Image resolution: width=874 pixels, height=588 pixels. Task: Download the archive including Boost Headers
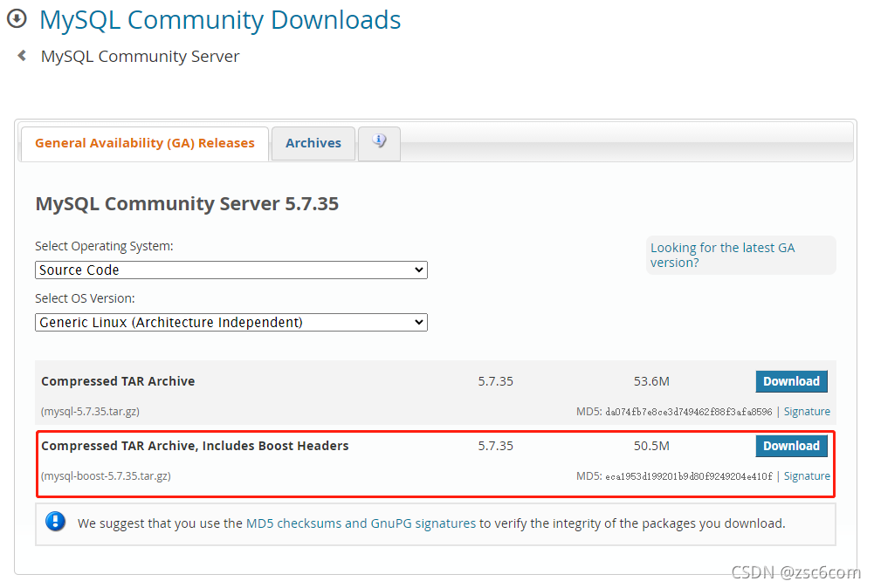point(792,446)
